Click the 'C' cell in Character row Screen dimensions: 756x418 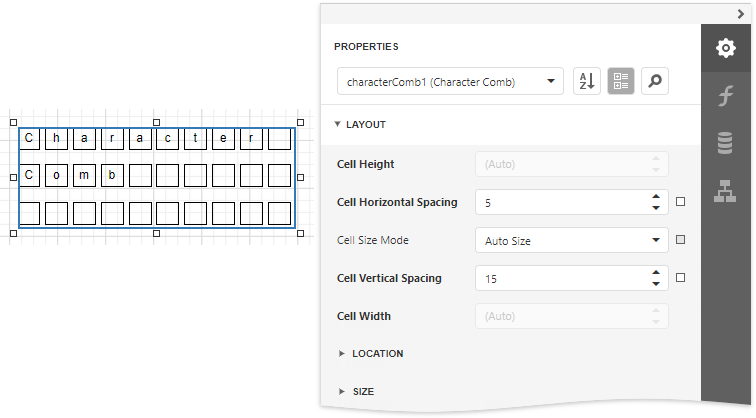[x=29, y=138]
